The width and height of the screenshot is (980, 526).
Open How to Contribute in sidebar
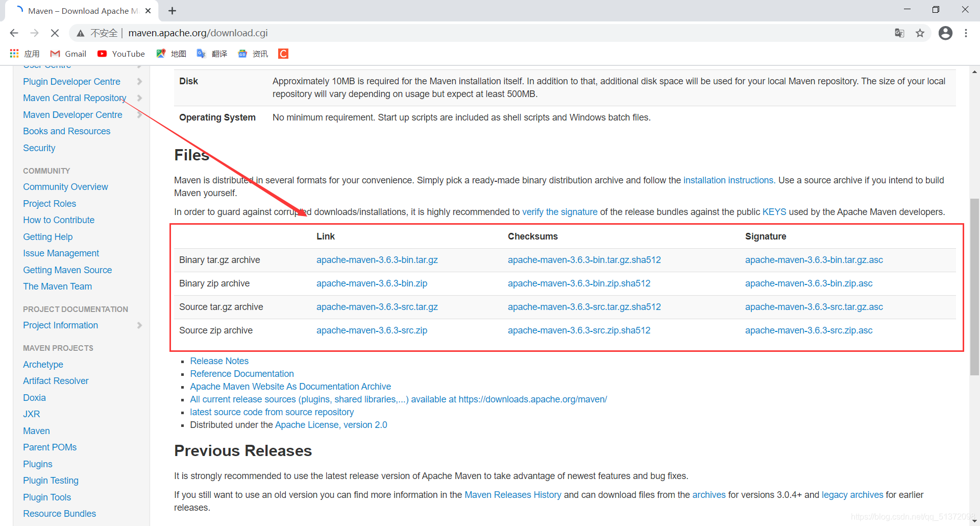(x=59, y=220)
